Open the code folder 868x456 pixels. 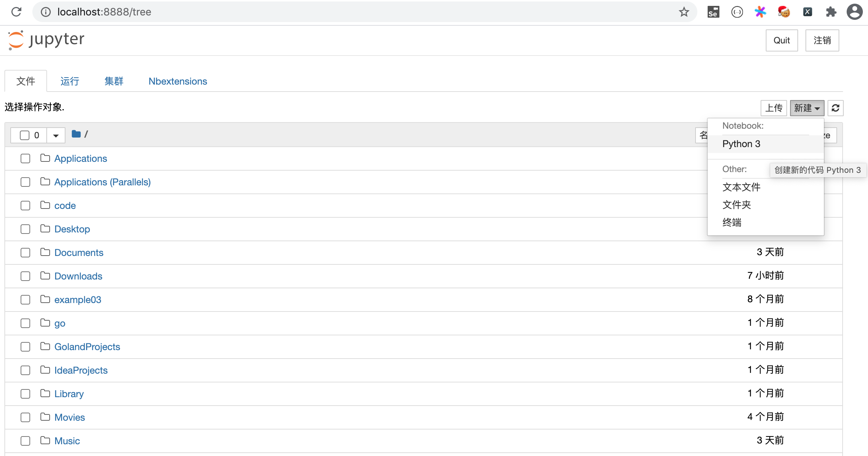point(65,206)
